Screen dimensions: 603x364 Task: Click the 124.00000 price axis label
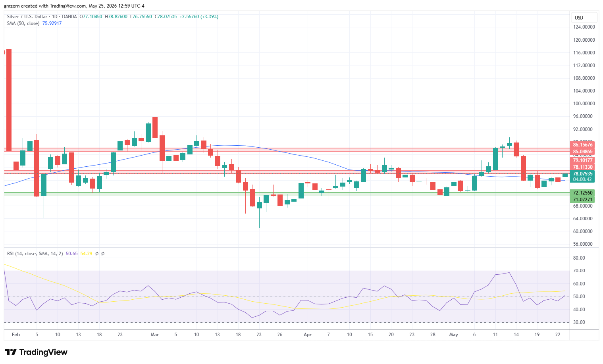click(584, 27)
